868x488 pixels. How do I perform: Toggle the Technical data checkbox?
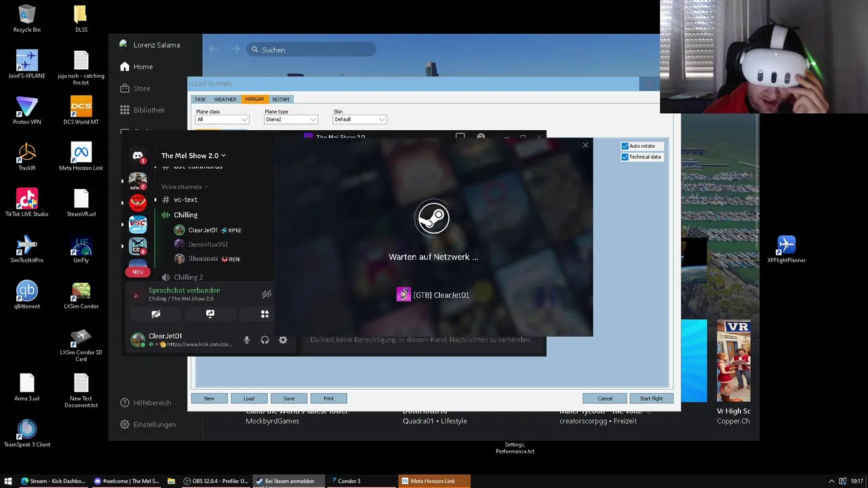click(x=625, y=157)
